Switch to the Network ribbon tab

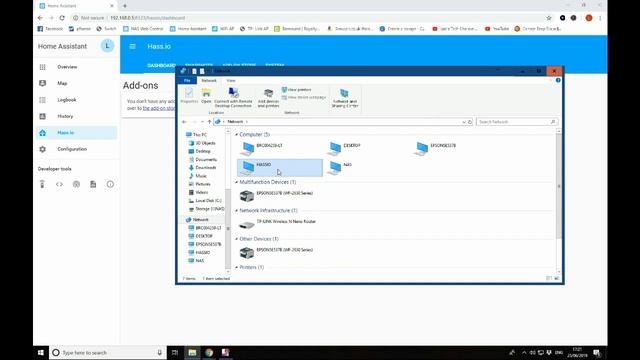209,80
